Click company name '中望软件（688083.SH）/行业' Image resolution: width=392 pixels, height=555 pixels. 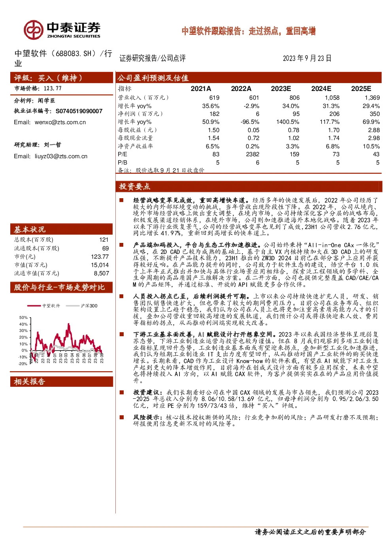click(63, 58)
